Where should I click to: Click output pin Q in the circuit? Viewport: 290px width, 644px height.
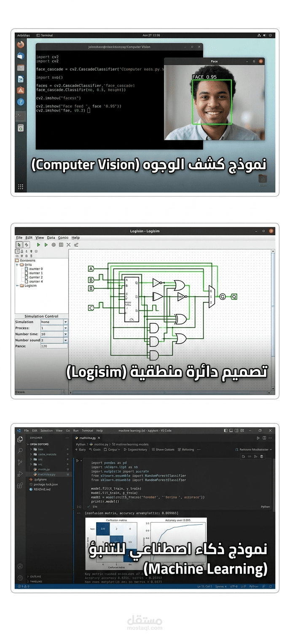pyautogui.click(x=234, y=297)
